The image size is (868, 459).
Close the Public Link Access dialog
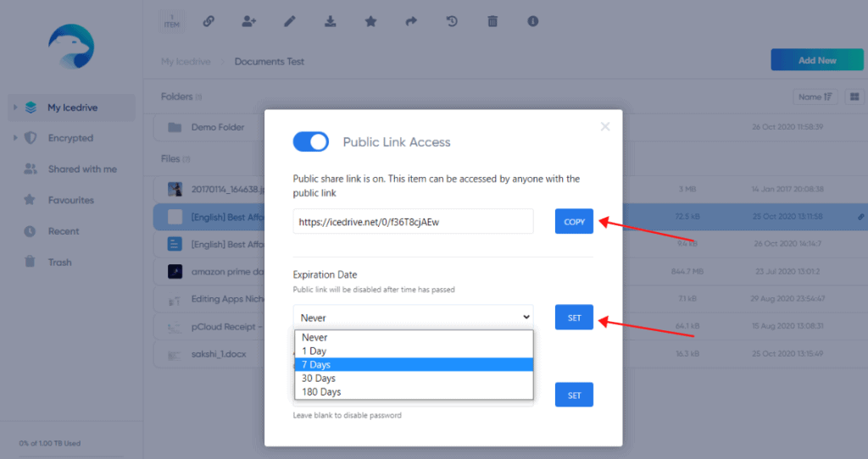pos(605,127)
